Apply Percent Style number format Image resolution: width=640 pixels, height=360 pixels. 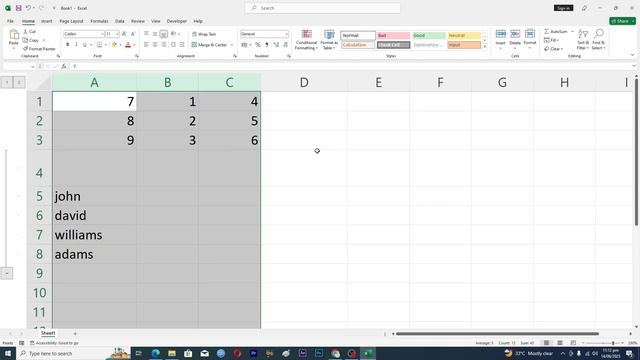[258, 45]
